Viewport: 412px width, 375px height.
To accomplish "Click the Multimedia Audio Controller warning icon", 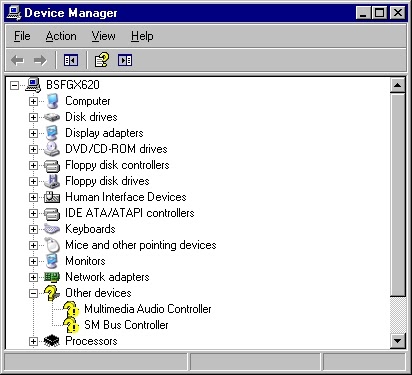I will coord(71,309).
